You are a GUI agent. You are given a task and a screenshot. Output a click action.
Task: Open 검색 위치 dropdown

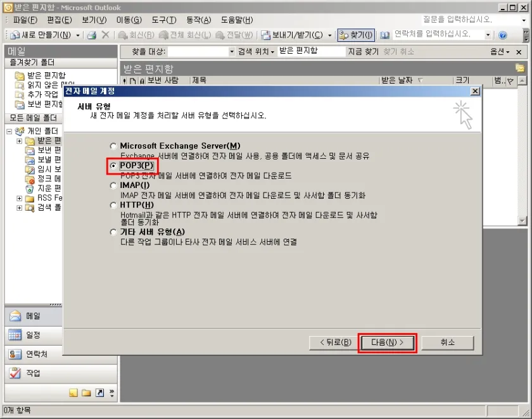tap(256, 51)
